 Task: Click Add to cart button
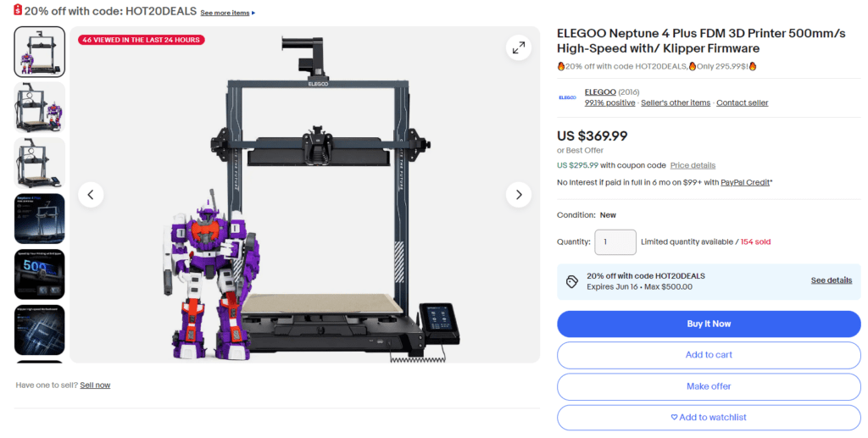pyautogui.click(x=709, y=355)
